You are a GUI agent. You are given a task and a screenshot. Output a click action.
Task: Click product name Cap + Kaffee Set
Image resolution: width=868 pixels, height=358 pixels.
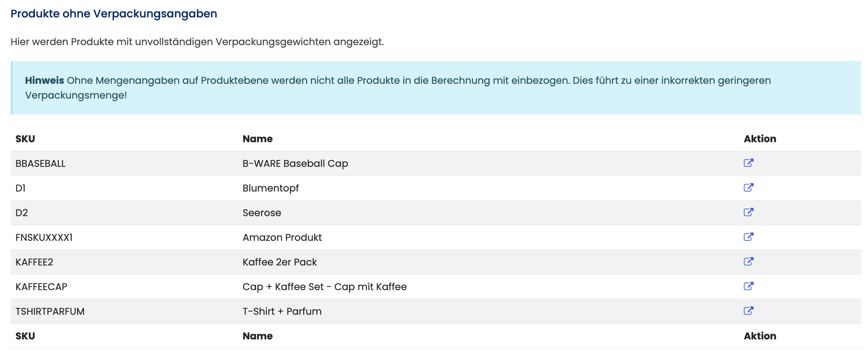324,287
